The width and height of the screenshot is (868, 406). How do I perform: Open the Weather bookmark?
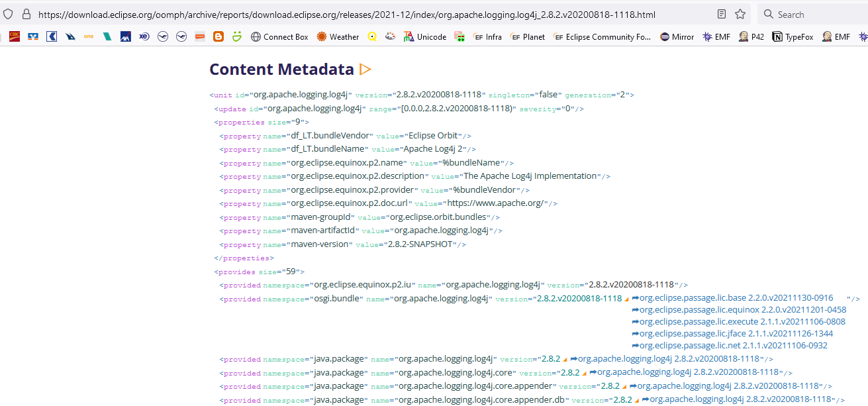click(x=338, y=37)
